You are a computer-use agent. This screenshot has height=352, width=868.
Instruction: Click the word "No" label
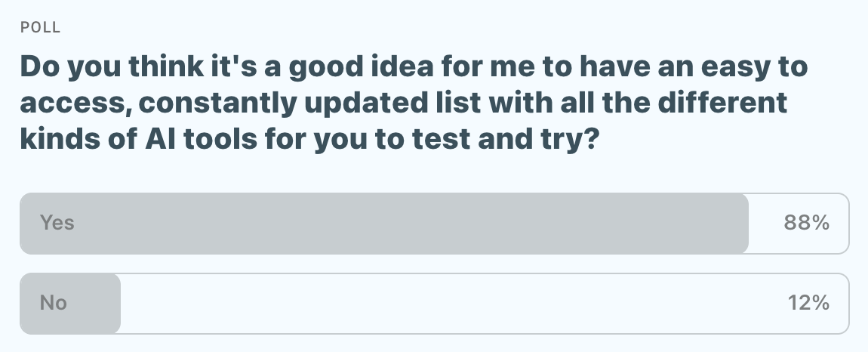[x=54, y=304]
